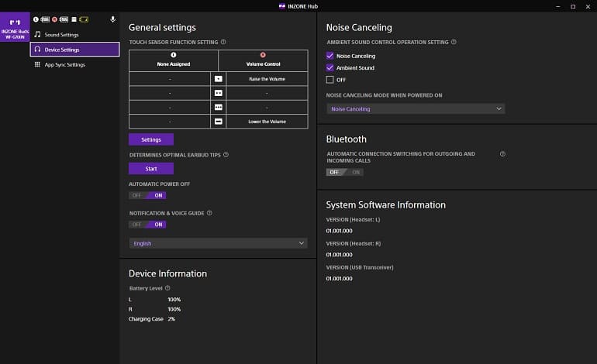
Task: Open the English voice guide language dropdown
Action: pyautogui.click(x=218, y=243)
